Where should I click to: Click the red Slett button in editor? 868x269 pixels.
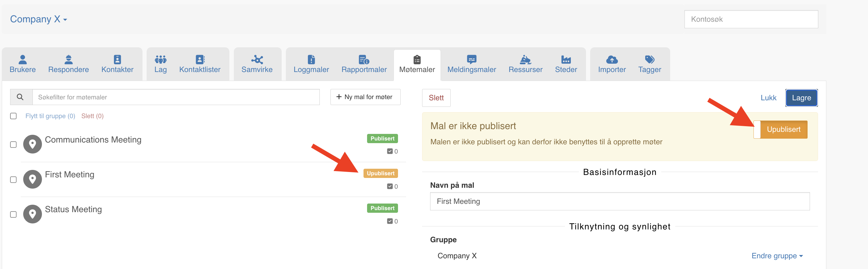tap(436, 98)
